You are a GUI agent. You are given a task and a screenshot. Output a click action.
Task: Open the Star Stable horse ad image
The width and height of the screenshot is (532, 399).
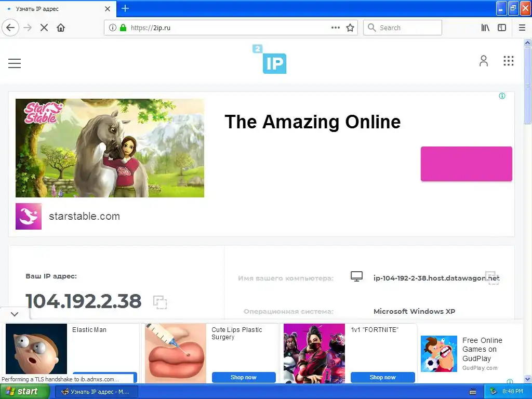(x=110, y=148)
